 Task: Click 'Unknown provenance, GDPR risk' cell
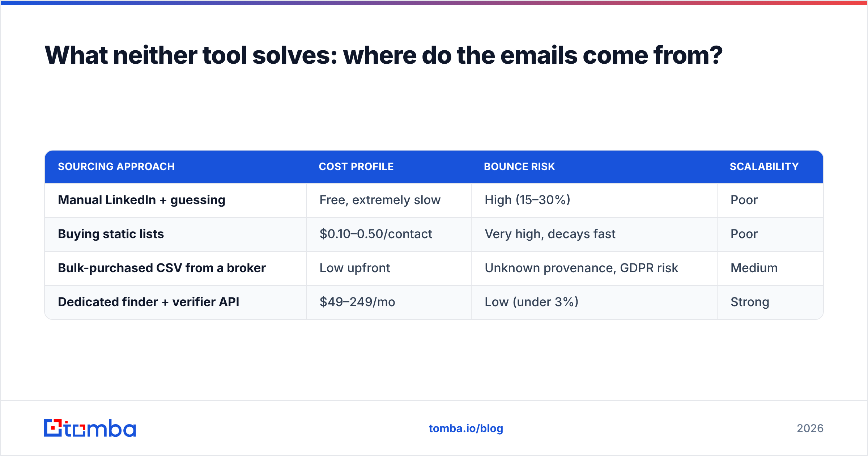(x=594, y=268)
